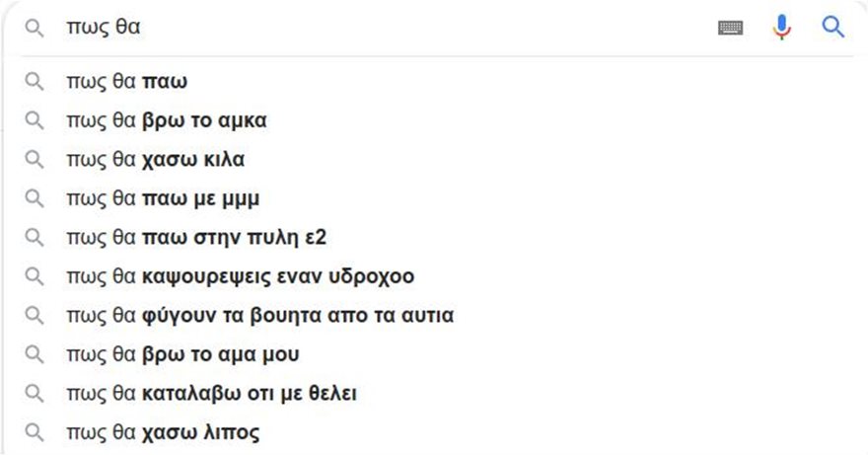Click magnifier icon beside 'πως θα παω με μμμ'
This screenshot has height=455, width=868.
coord(35,198)
